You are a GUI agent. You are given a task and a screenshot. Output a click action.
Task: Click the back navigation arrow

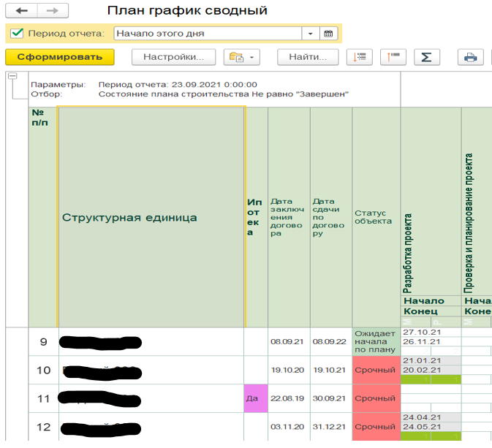[x=21, y=12]
